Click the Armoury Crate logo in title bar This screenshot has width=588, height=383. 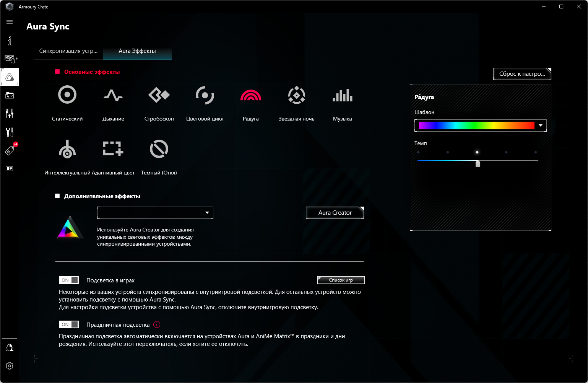pyautogui.click(x=10, y=7)
